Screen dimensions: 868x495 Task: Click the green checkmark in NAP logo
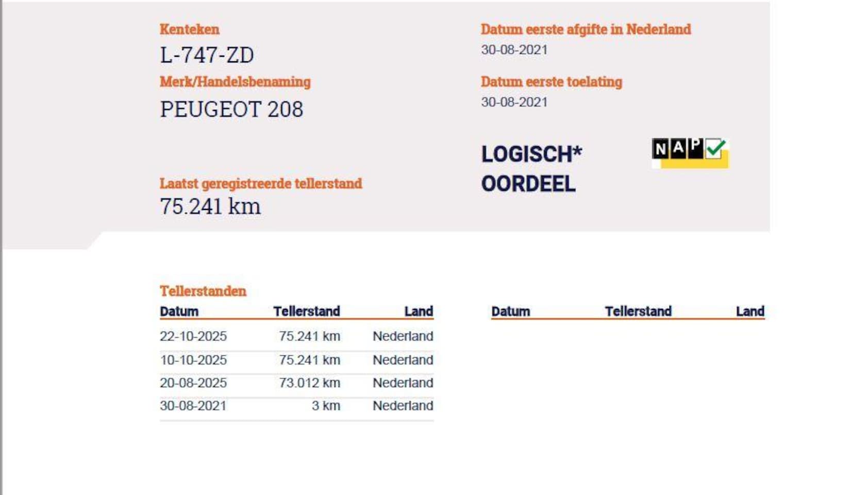pyautogui.click(x=715, y=148)
